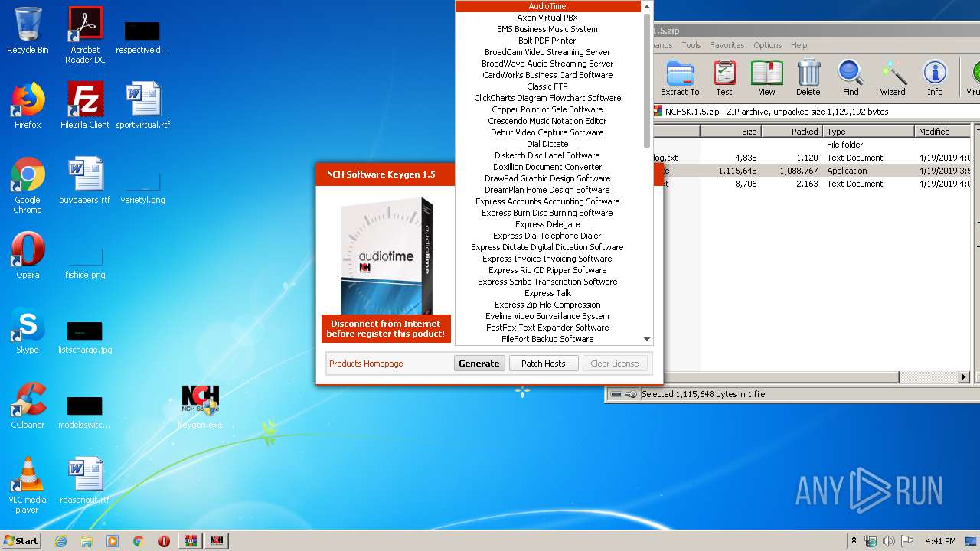Select Doxillion Document Converter entry
980x551 pixels.
pos(547,167)
